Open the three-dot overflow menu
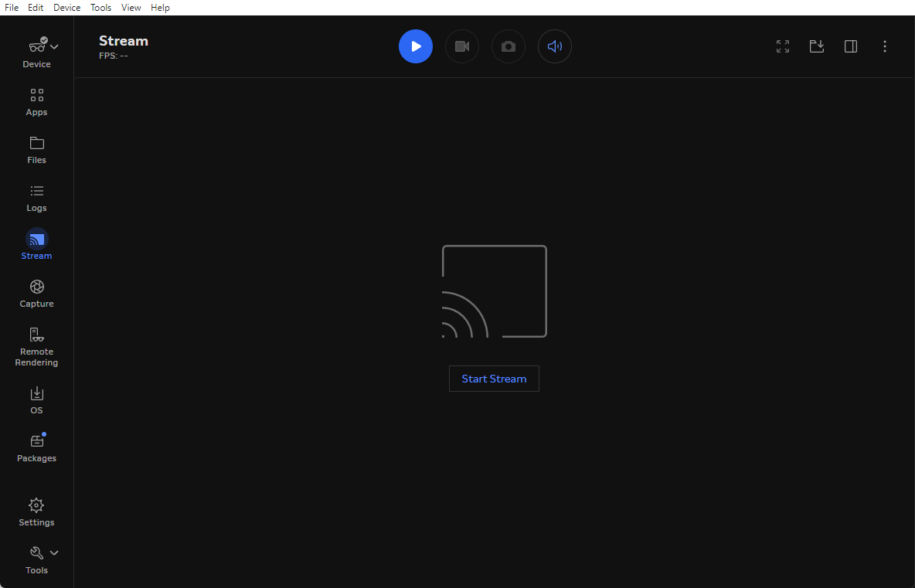This screenshot has width=915, height=588. [x=885, y=46]
